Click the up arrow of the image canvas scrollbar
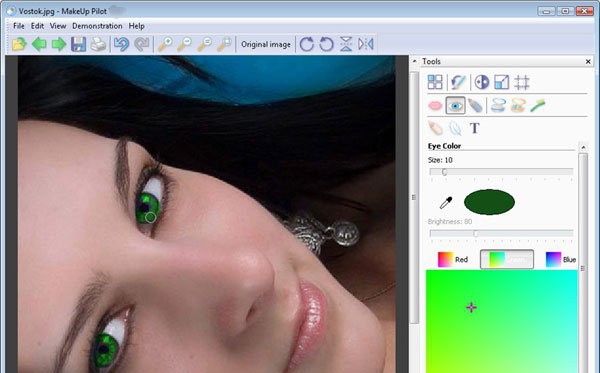Viewport: 600px width, 373px height. coord(414,61)
